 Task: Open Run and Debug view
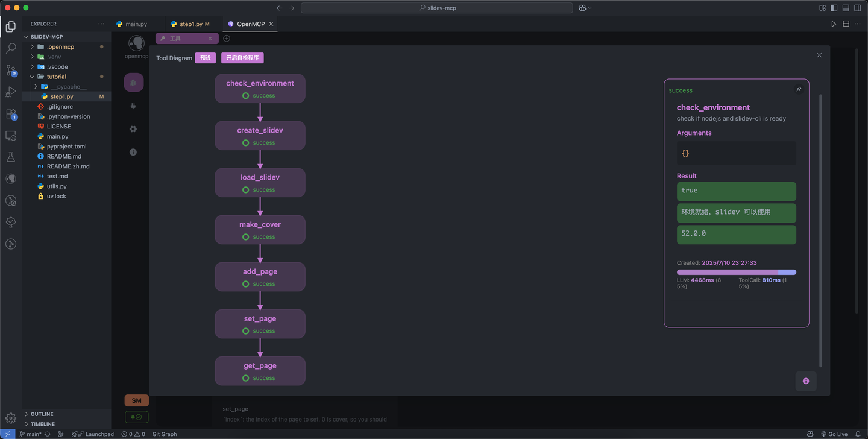[11, 92]
